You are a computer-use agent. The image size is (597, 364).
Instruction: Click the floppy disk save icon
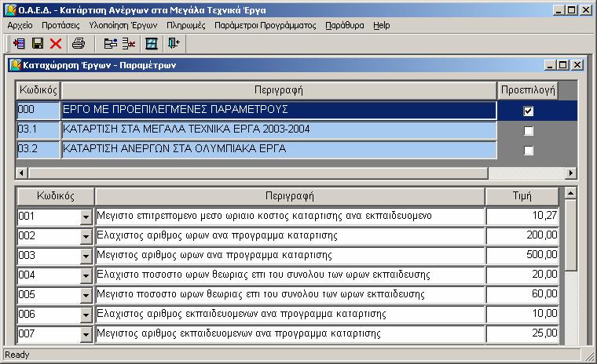[x=38, y=43]
